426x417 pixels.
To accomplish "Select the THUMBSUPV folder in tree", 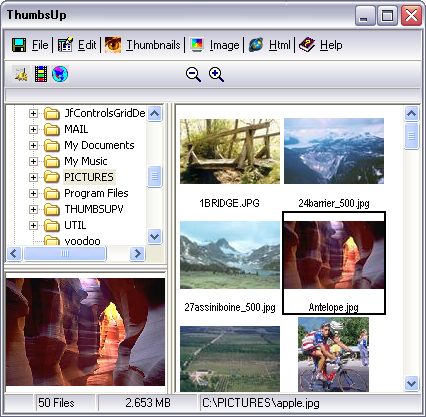I will (94, 209).
